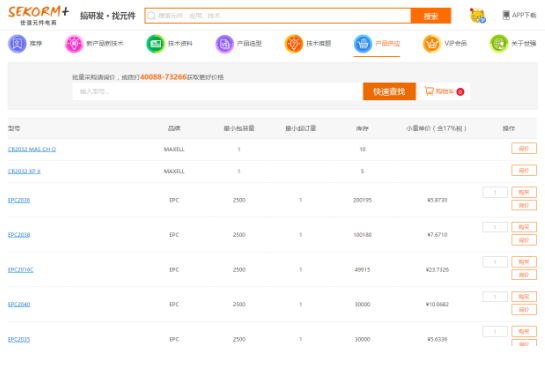Click the green globe 关于世强 icon
Viewport: 545px width, 371px height.
[x=499, y=44]
